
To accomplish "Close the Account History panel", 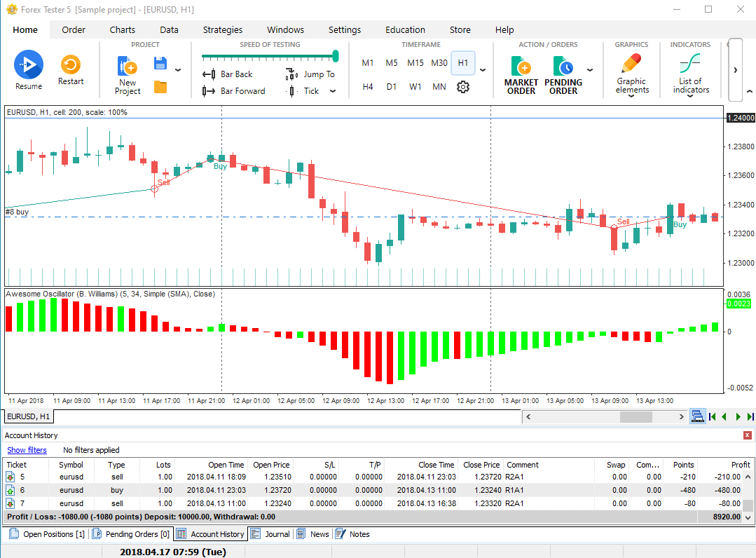I will (x=747, y=435).
